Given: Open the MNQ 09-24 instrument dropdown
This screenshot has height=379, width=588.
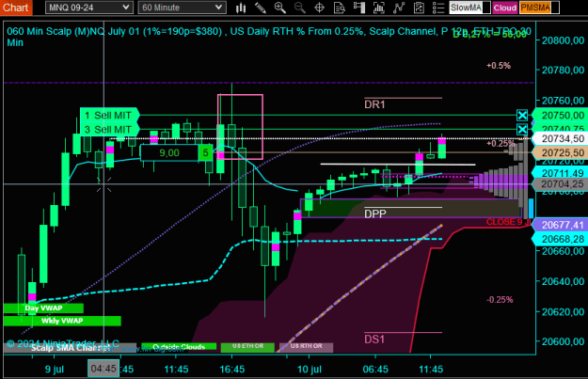Looking at the screenshot, I should pyautogui.click(x=89, y=8).
